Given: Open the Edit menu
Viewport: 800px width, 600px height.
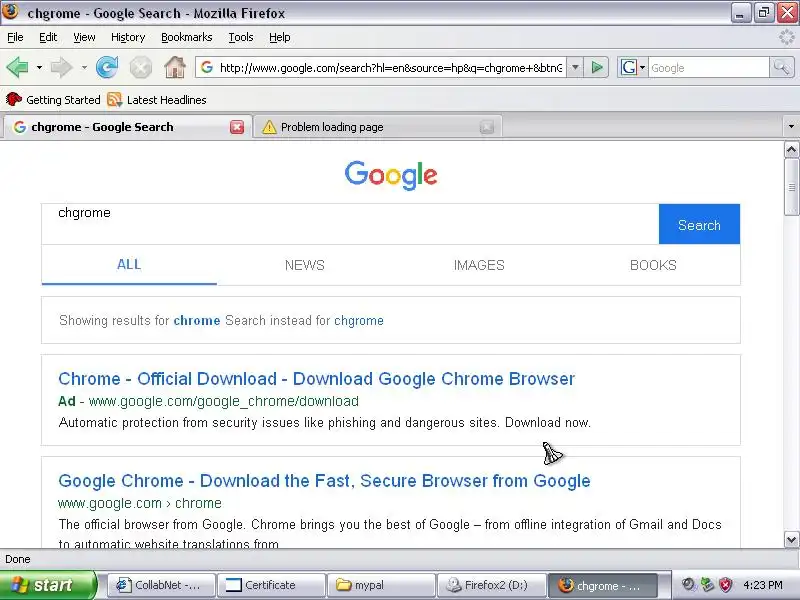Looking at the screenshot, I should tap(48, 37).
